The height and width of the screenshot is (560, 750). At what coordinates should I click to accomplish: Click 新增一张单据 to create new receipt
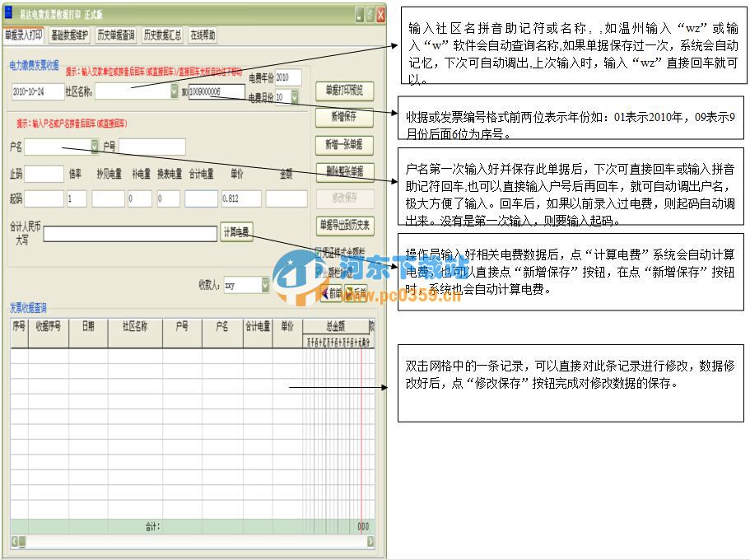point(344,145)
